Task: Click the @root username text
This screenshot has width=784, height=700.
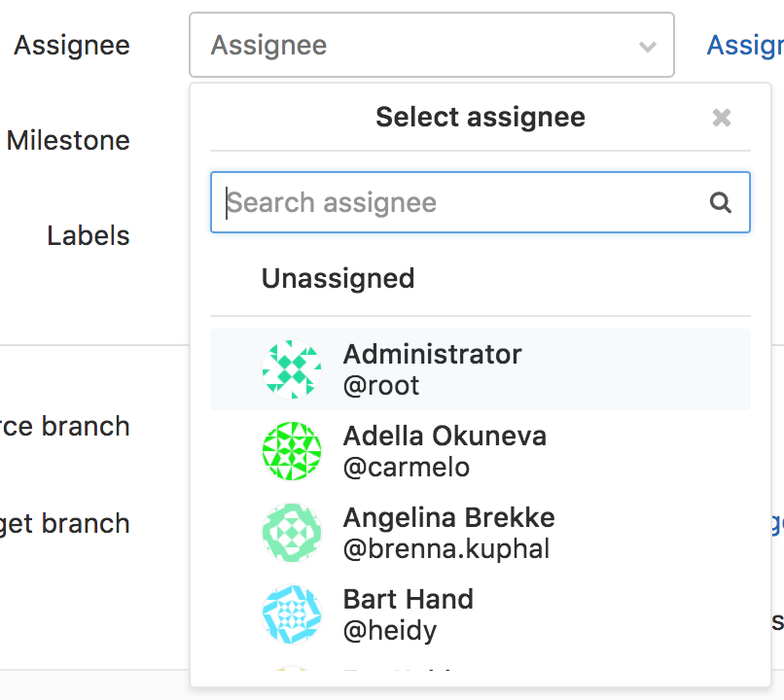Action: click(x=381, y=386)
